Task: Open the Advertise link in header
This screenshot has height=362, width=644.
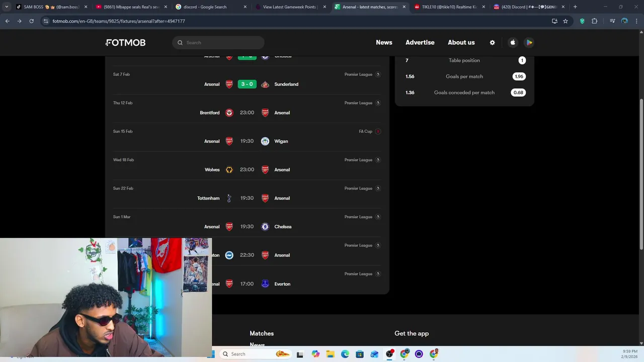Action: [420, 43]
